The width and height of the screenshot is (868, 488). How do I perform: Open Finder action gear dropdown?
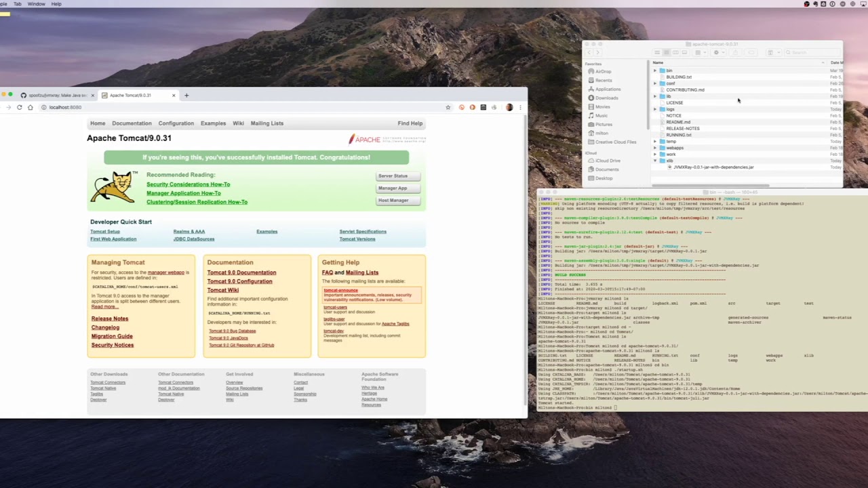pyautogui.click(x=719, y=52)
